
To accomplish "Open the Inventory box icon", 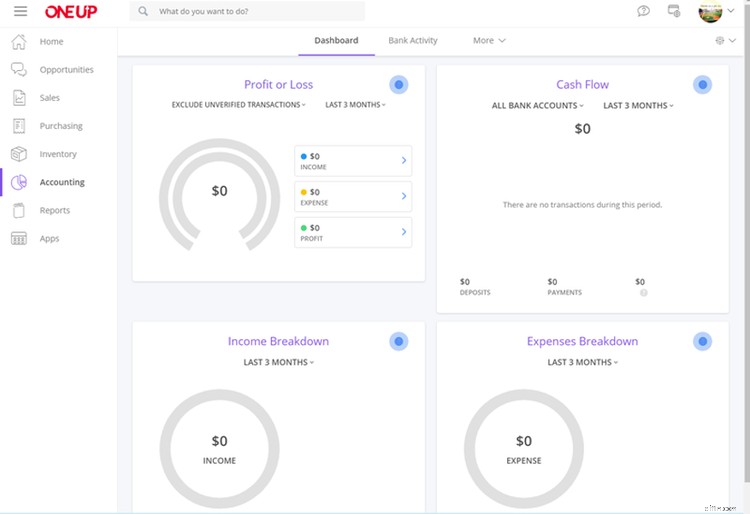I will click(x=18, y=154).
